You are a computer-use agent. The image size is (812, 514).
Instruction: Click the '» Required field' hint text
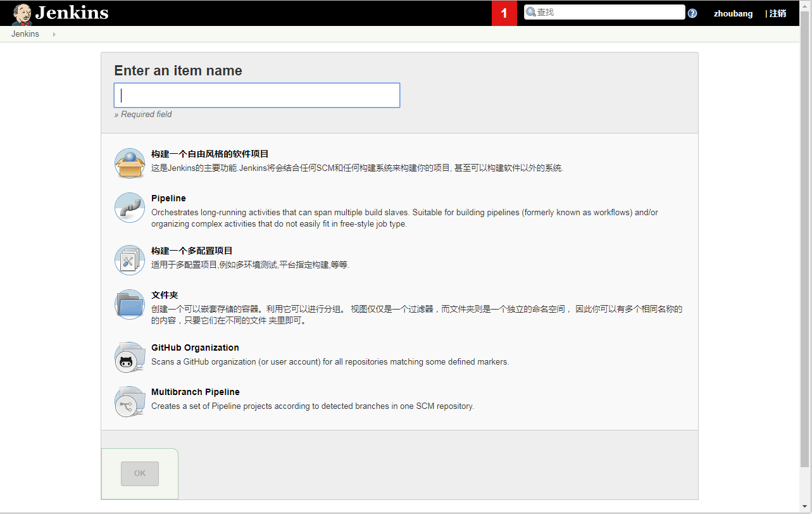point(143,115)
